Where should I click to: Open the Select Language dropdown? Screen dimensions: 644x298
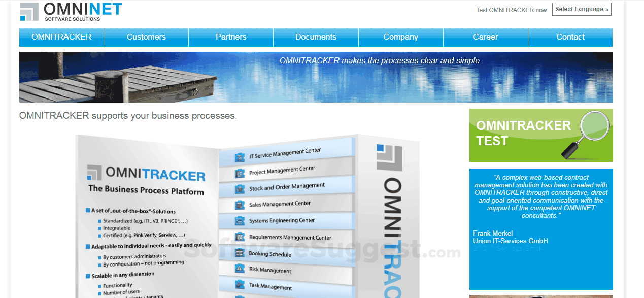tap(582, 9)
